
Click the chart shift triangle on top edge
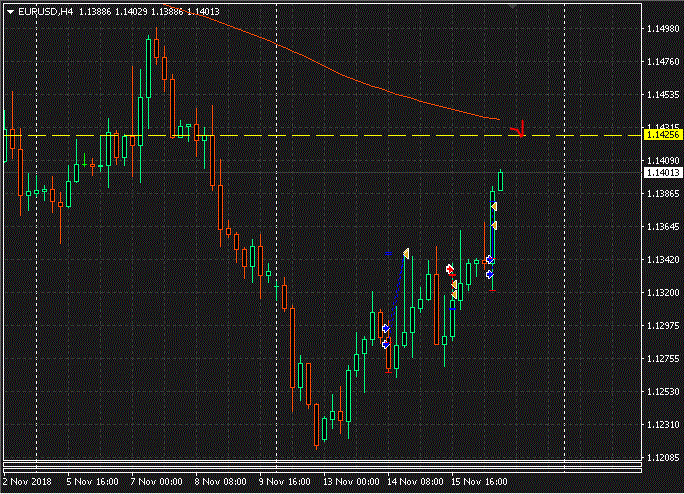click(x=513, y=5)
